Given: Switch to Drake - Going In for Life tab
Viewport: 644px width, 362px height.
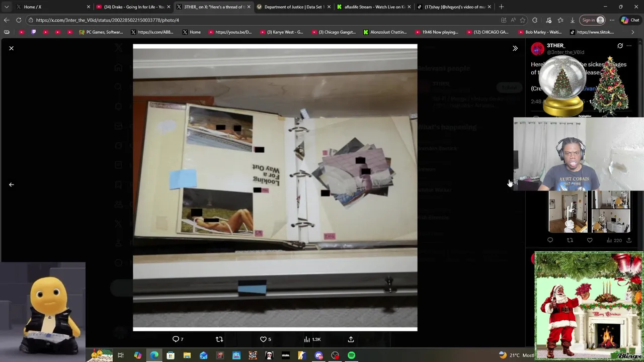Looking at the screenshot, I should tap(133, 7).
